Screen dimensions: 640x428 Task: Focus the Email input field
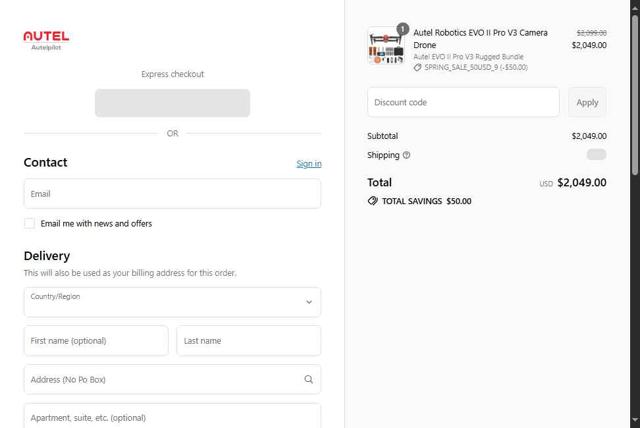click(x=172, y=194)
